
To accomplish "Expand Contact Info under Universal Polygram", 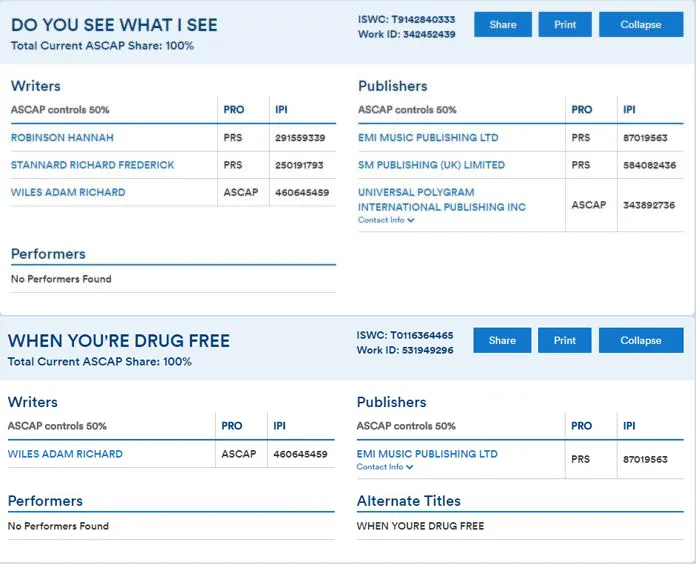I will (x=386, y=220).
